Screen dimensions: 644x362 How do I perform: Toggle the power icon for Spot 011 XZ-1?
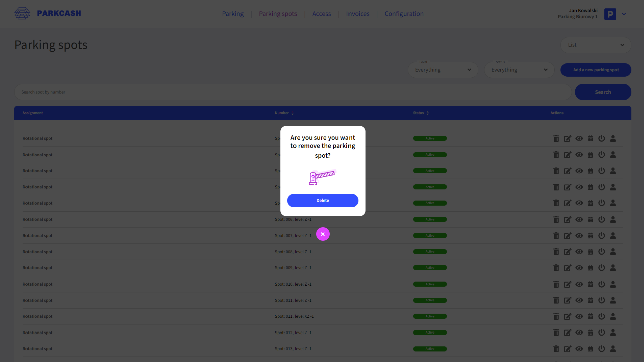tap(601, 316)
